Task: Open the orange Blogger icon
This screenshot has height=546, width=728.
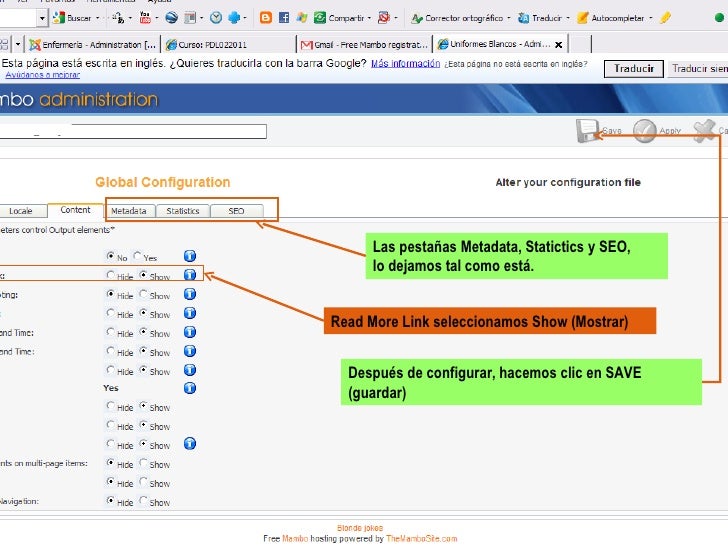Action: click(266, 18)
